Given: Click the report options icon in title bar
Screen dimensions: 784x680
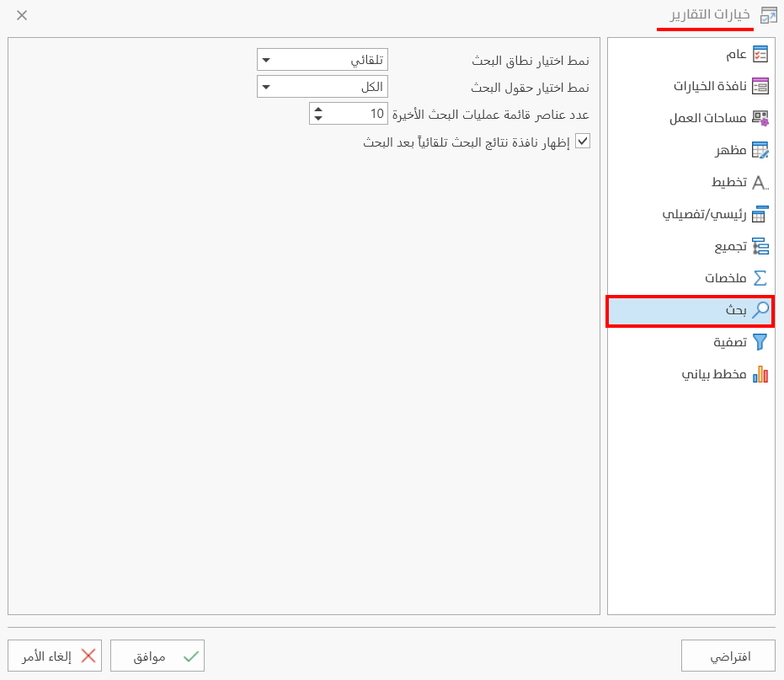Looking at the screenshot, I should [x=768, y=14].
